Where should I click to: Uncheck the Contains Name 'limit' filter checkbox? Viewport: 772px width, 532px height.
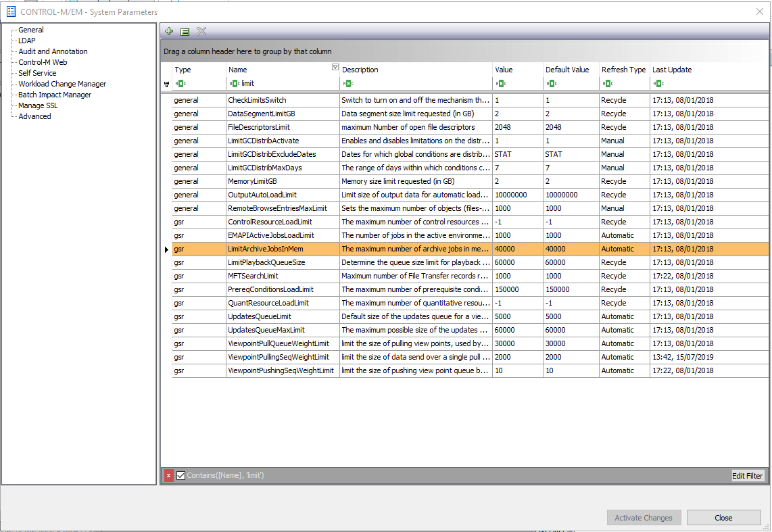click(x=180, y=476)
